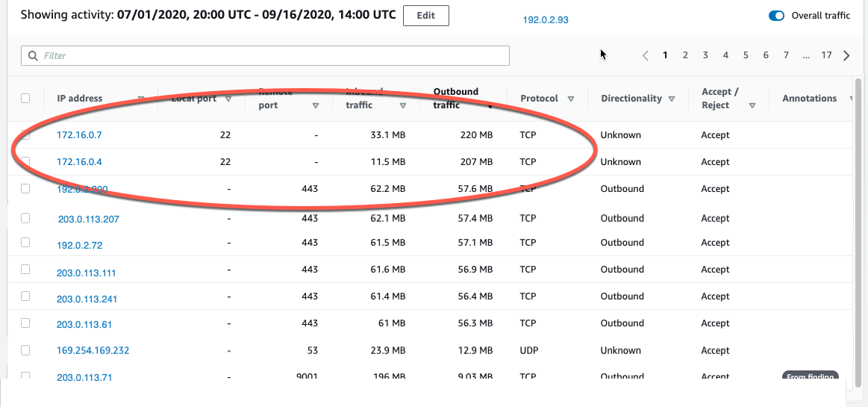Open IP address link 203.0.113.207

[89, 220]
